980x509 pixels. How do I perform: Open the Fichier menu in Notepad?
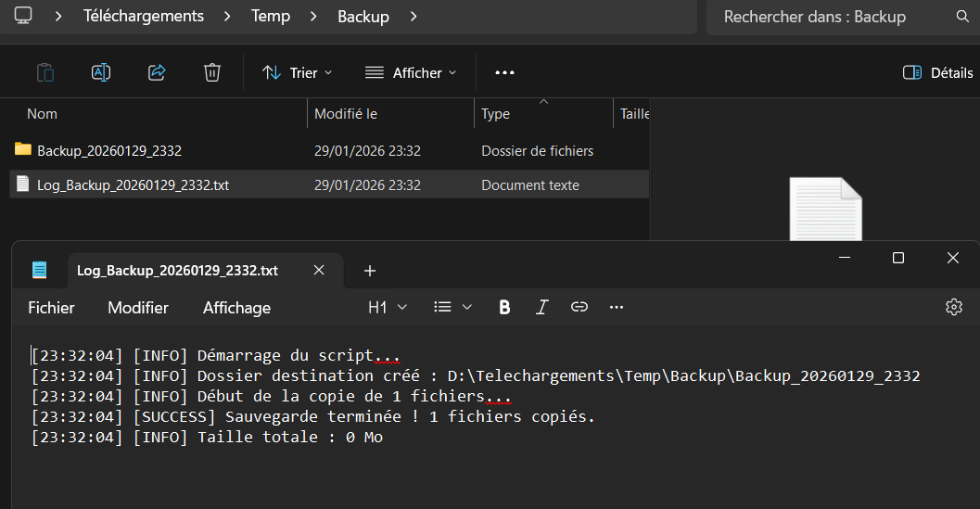coord(51,307)
